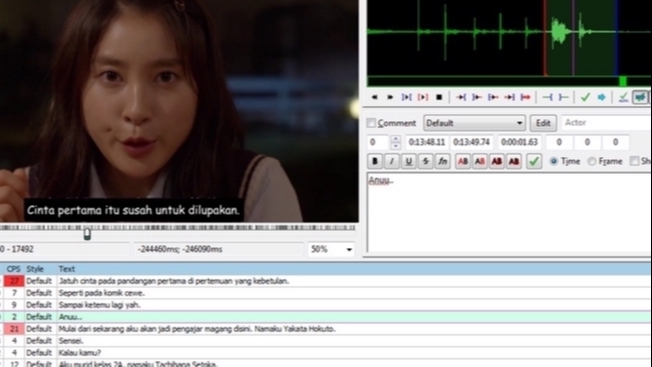The image size is (652, 367).
Task: Play current line audio icon
Action: click(x=423, y=97)
